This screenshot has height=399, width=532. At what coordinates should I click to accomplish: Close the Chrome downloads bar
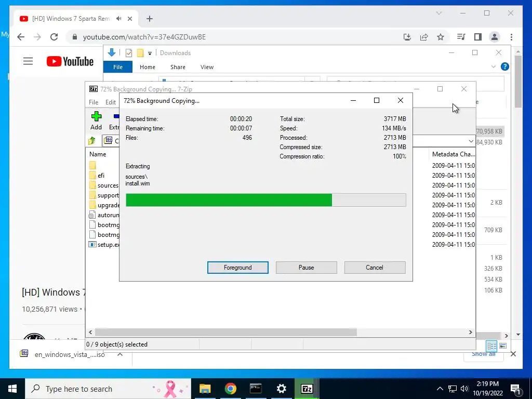pos(513,354)
